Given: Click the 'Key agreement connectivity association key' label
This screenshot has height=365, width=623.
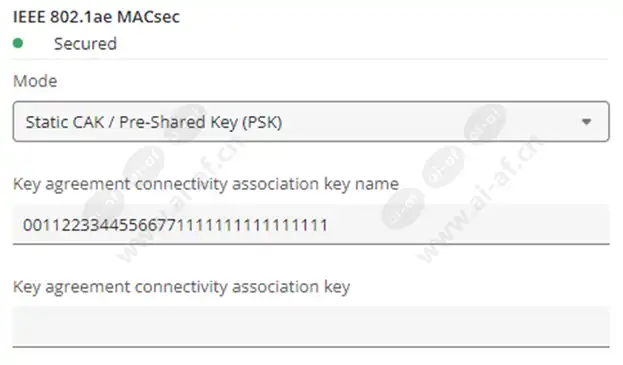Looking at the screenshot, I should point(181,287).
